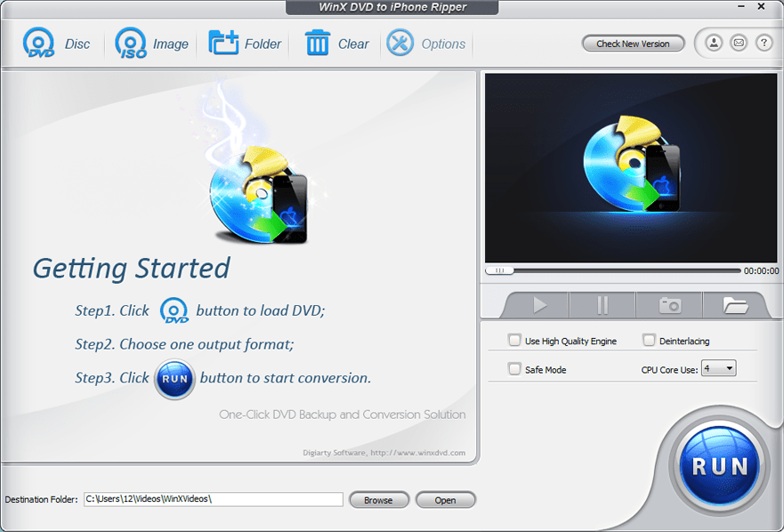Open the help question mark icon
Viewport: 784px width, 532px height.
[764, 43]
